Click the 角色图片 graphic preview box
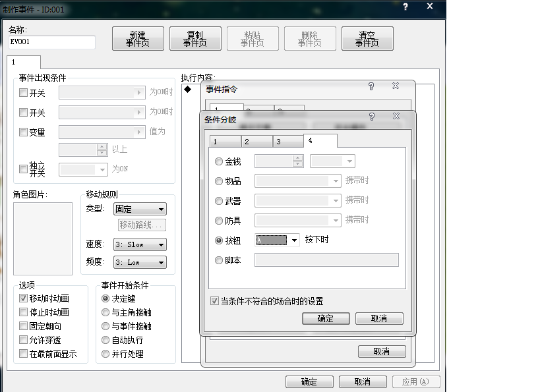This screenshot has height=392, width=540. coord(43,239)
